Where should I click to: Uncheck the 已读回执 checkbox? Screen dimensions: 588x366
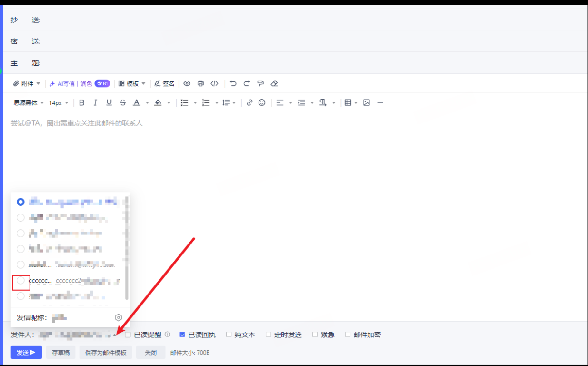coord(182,335)
